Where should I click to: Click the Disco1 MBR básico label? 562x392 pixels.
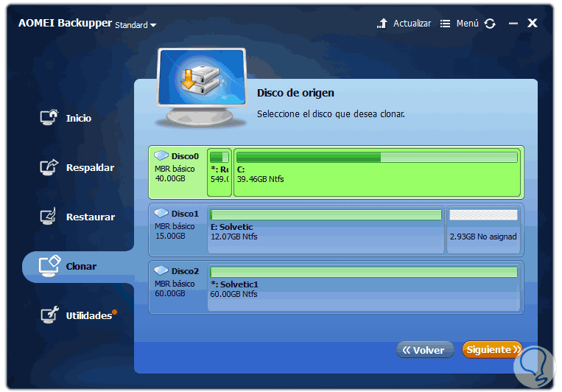tap(175, 226)
